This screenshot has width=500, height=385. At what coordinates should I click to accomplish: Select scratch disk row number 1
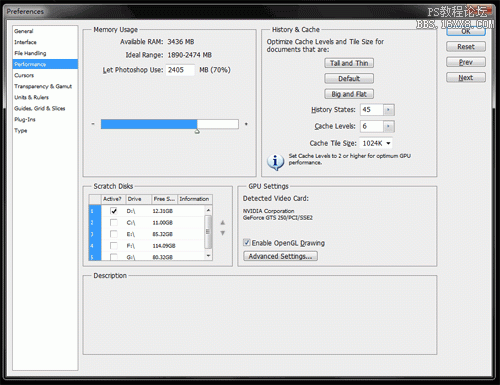coord(95,211)
